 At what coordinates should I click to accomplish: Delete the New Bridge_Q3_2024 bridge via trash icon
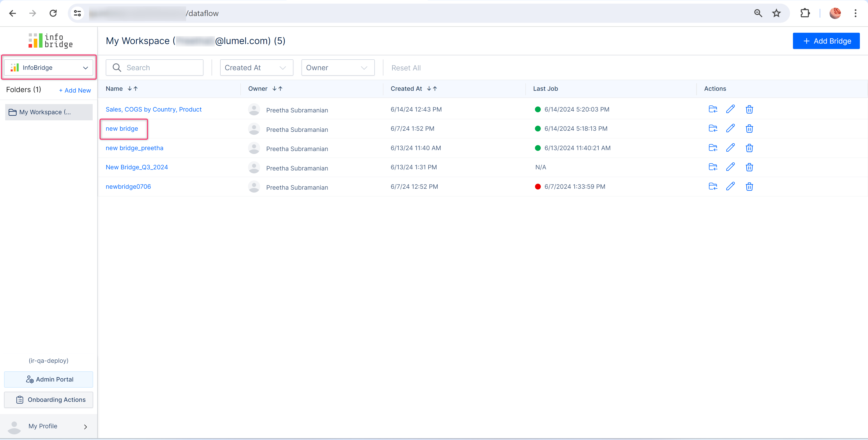pyautogui.click(x=749, y=167)
